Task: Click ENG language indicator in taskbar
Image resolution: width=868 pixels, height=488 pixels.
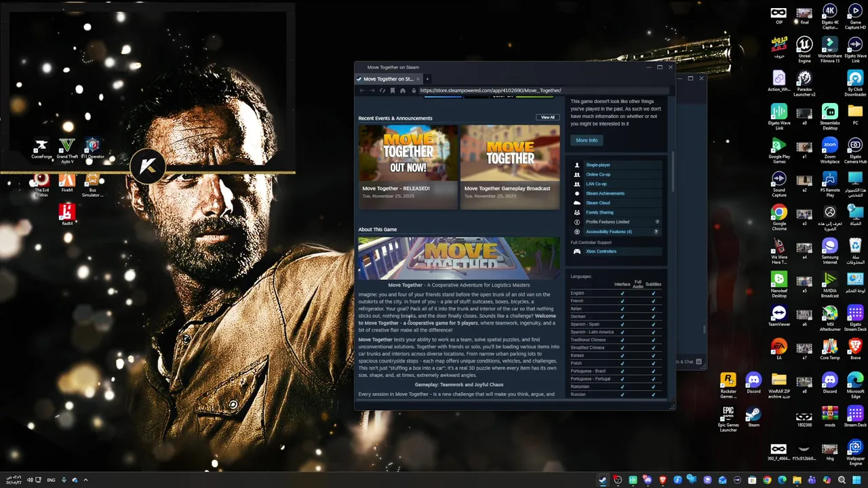Action: tap(51, 480)
